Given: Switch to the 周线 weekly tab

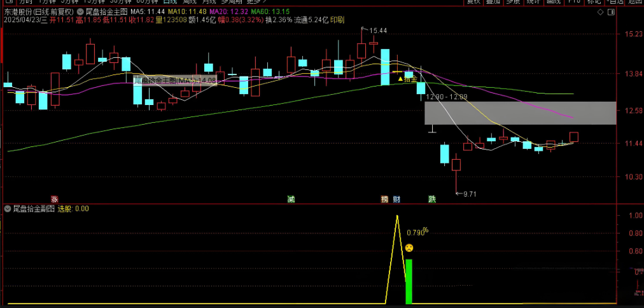Looking at the screenshot, I should pos(190,2).
